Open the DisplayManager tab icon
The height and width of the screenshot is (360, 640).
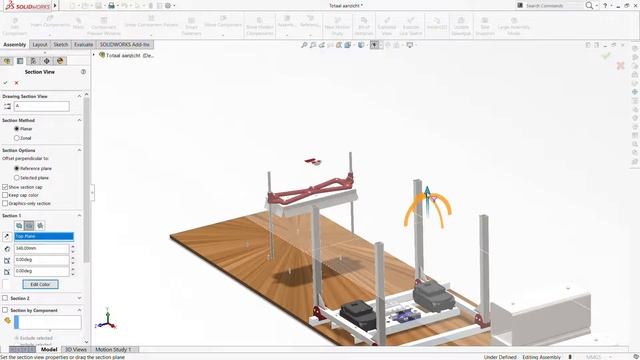pyautogui.click(x=60, y=61)
